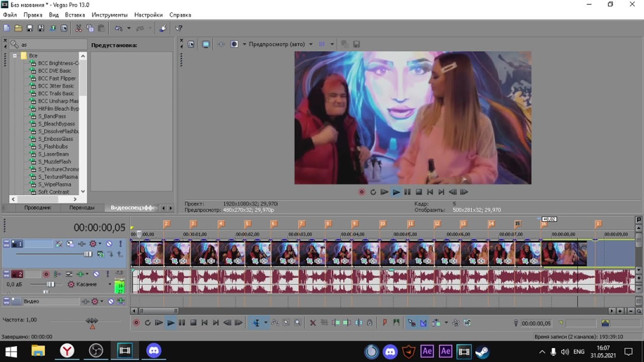Screen dimensions: 644x362
Task: Click timeline marker 10
Action: pyautogui.click(x=382, y=224)
